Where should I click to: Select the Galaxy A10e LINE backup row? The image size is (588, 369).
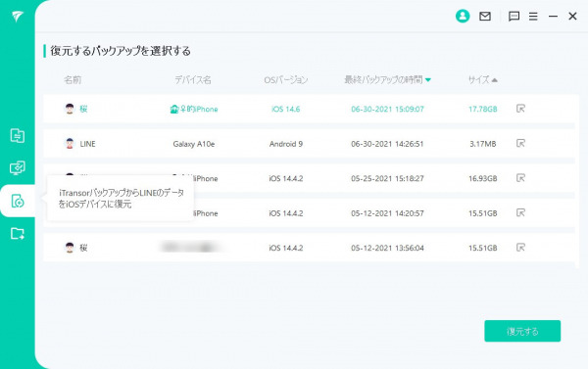click(x=309, y=144)
